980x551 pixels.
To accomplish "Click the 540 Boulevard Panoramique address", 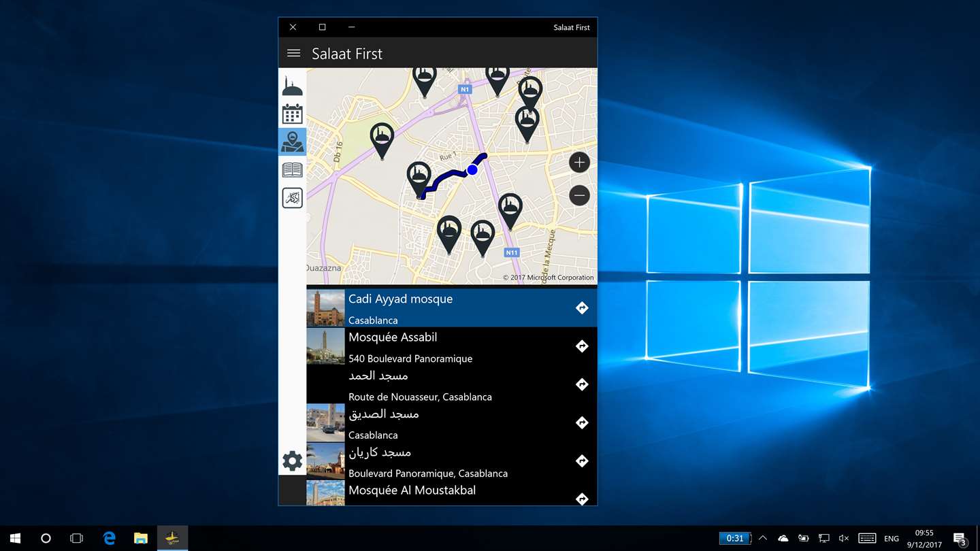I will pos(410,358).
